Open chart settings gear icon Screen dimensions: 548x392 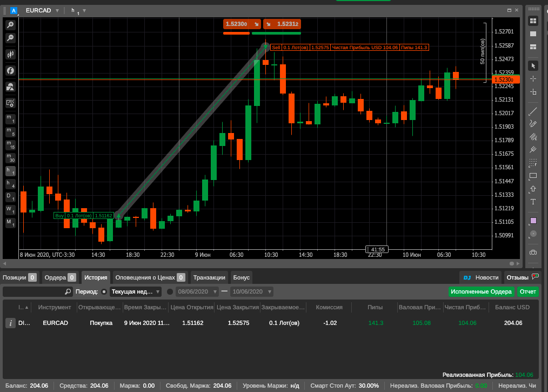(10, 103)
